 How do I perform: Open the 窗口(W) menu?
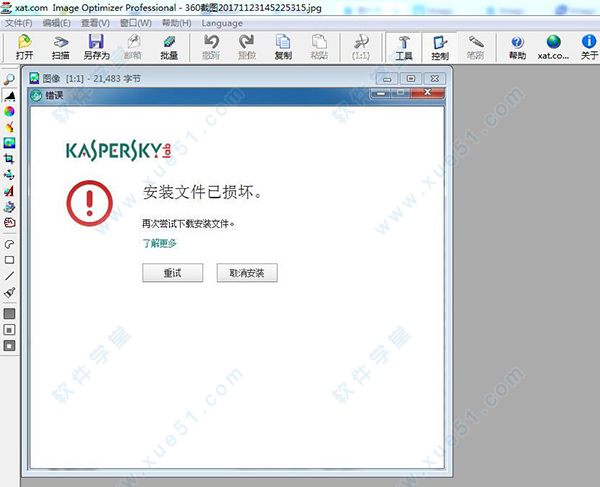pyautogui.click(x=136, y=23)
